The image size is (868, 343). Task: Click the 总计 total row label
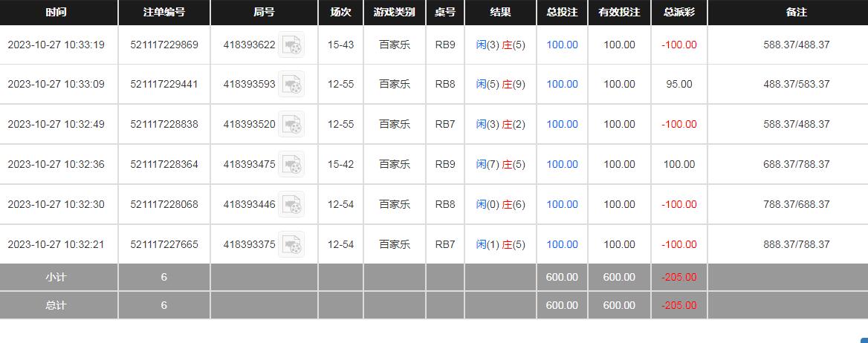56,305
